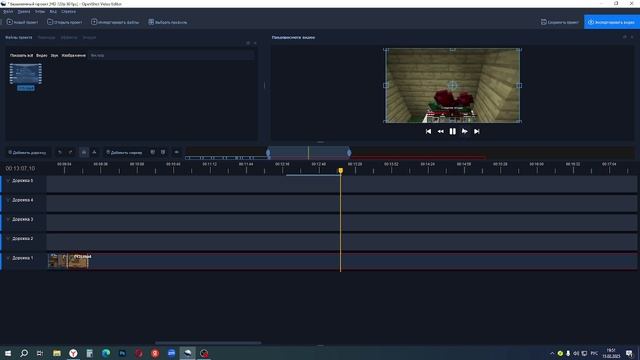640x360 pixels.
Task: Filter project files by Video
Action: (41, 55)
